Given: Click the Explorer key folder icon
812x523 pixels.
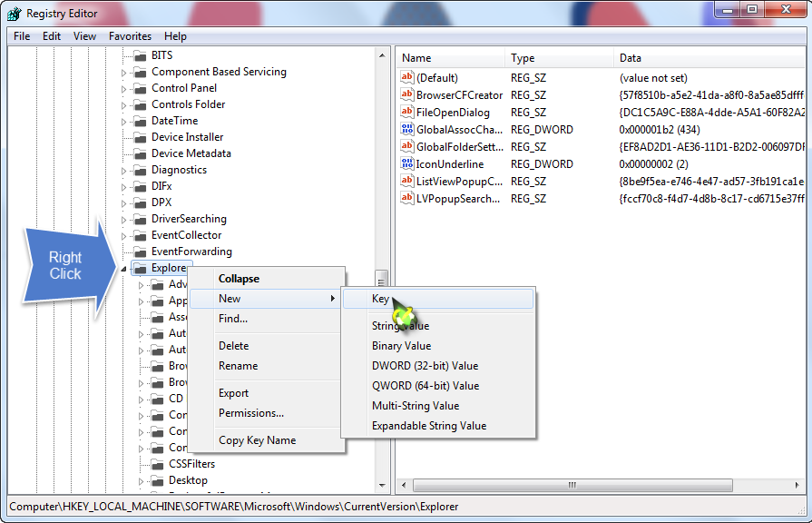Looking at the screenshot, I should pyautogui.click(x=140, y=268).
